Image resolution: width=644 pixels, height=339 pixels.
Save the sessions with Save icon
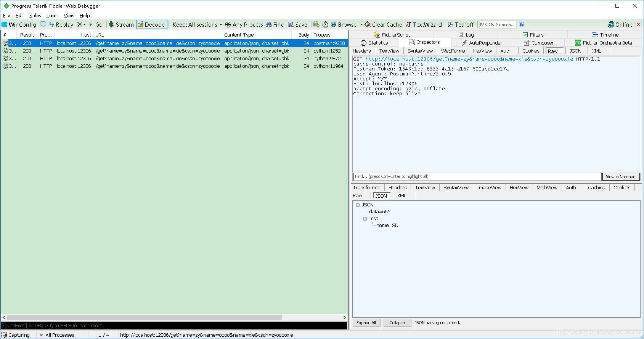tap(298, 24)
